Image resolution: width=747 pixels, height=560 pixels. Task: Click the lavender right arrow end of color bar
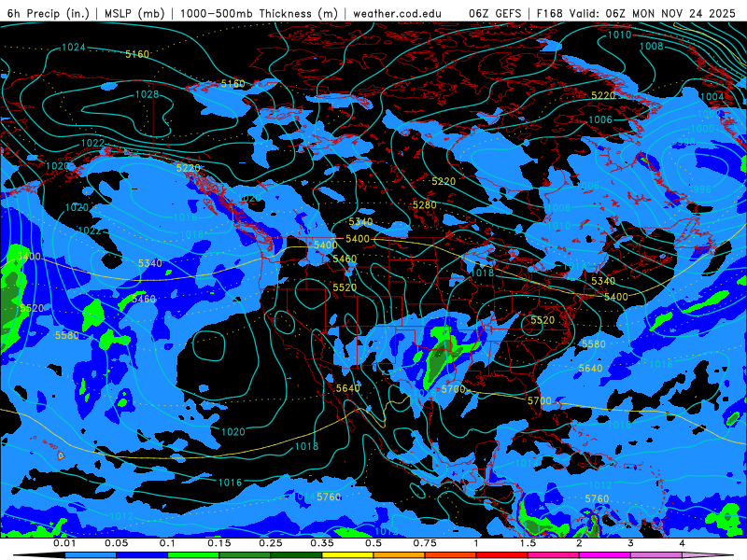click(x=708, y=555)
